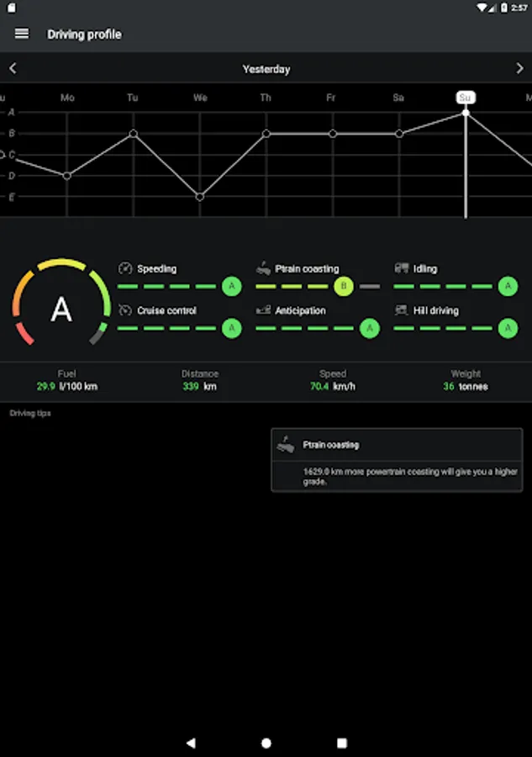Tap the Android recent apps button

click(x=342, y=743)
